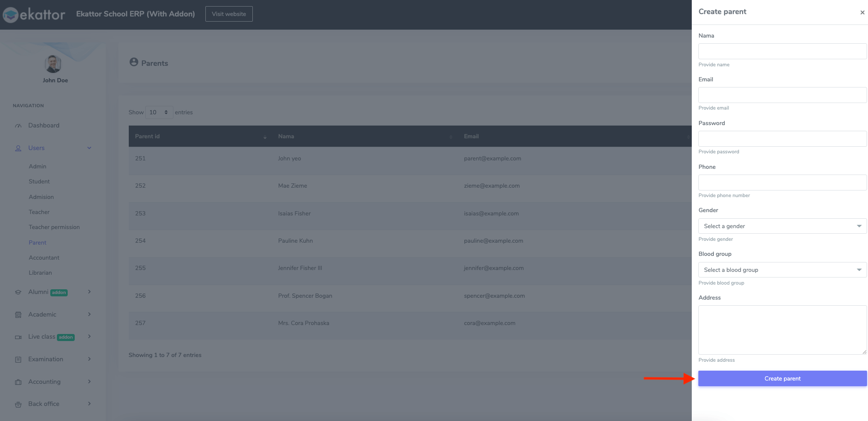Screen dimensions: 868x421
Task: Click the Live class camera icon
Action: pos(18,337)
